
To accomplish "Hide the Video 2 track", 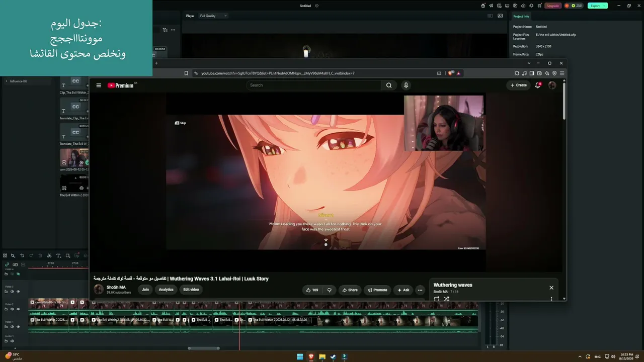I will point(18,309).
